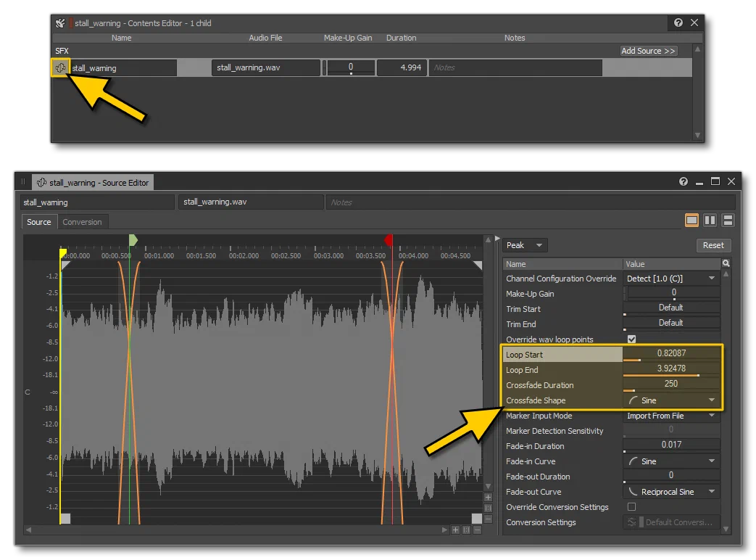The width and height of the screenshot is (756, 560).
Task: Open the stall_warning source editor via its audio source icon
Action: 61,68
